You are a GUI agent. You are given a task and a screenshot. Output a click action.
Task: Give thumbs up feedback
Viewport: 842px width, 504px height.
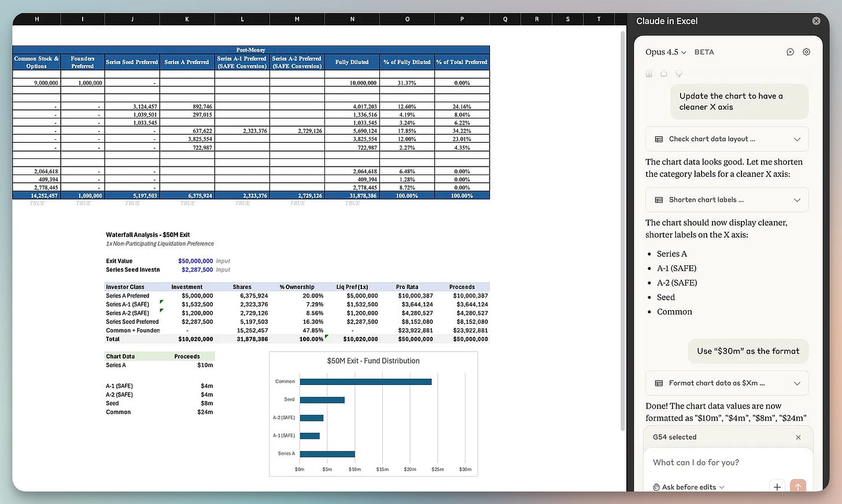point(664,73)
